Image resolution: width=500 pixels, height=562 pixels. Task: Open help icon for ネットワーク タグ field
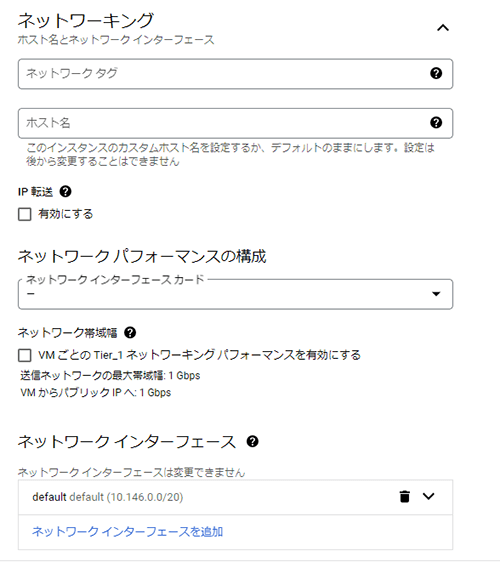point(436,73)
